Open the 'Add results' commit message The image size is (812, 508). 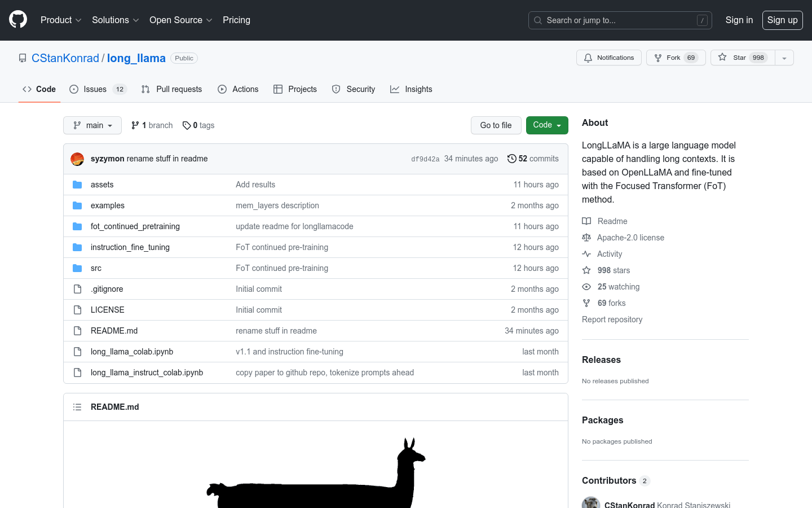point(255,185)
